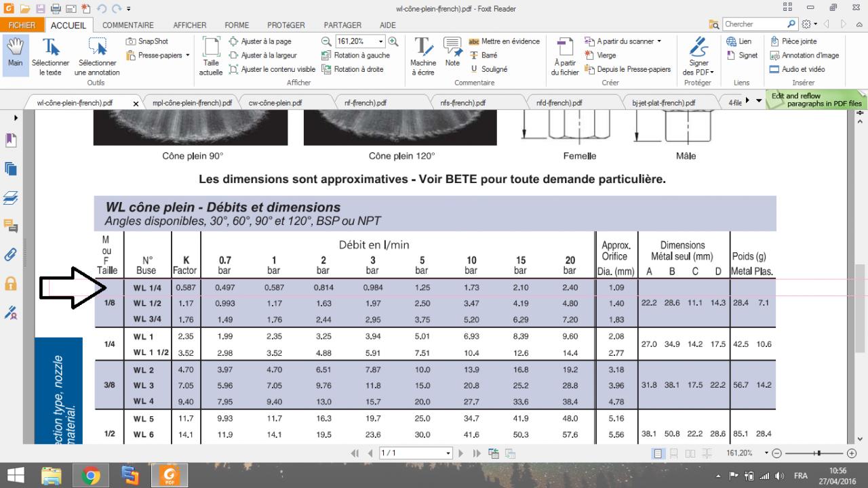Select the Machine à écrire tool
This screenshot has width=868, height=488.
(423, 56)
